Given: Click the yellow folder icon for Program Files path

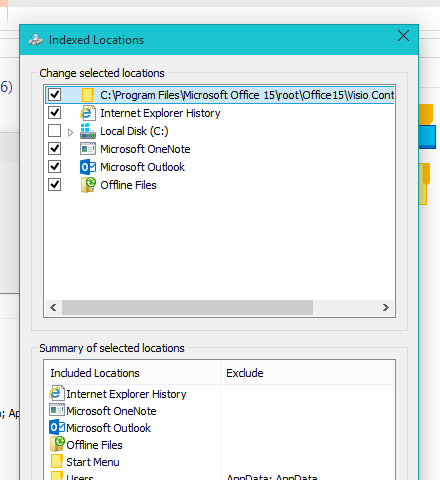Looking at the screenshot, I should point(88,95).
